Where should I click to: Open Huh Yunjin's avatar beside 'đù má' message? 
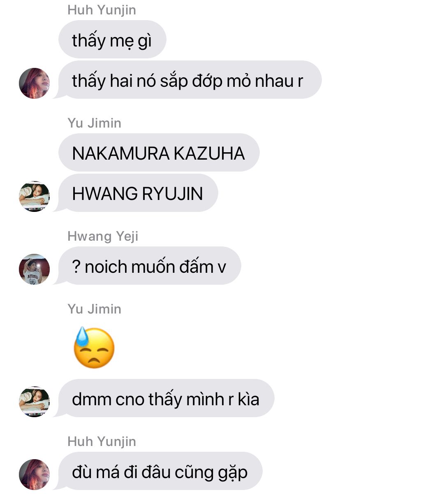pos(34,474)
